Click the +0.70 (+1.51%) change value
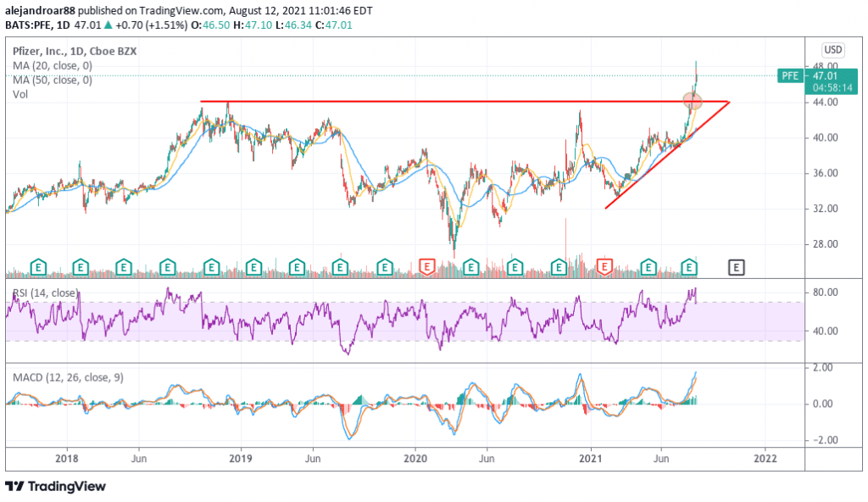Screen dimensions: 868x502 click(151, 25)
